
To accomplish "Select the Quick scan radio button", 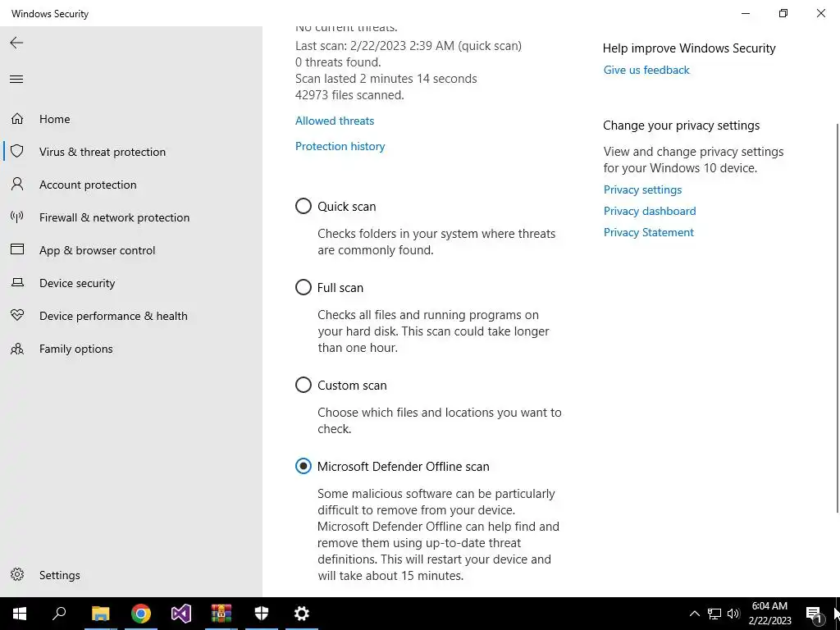I will point(304,206).
